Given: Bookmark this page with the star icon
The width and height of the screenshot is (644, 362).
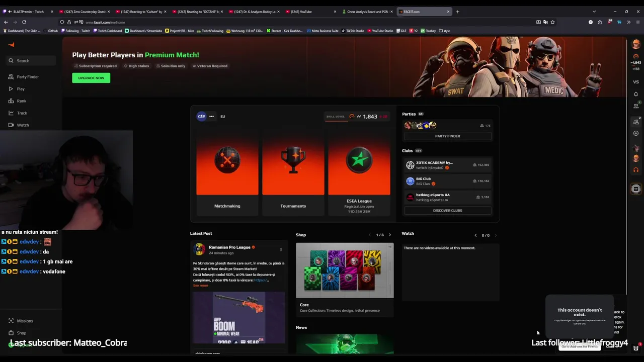Looking at the screenshot, I should [x=552, y=22].
